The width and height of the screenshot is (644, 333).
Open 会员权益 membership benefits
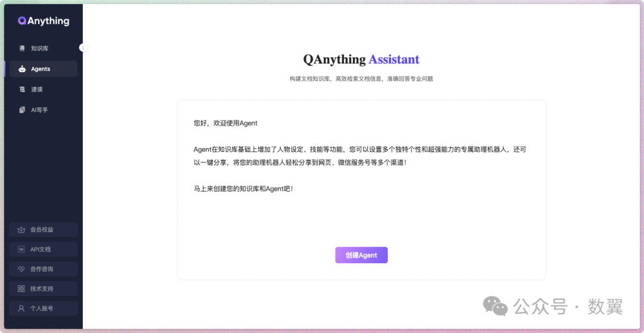click(44, 230)
